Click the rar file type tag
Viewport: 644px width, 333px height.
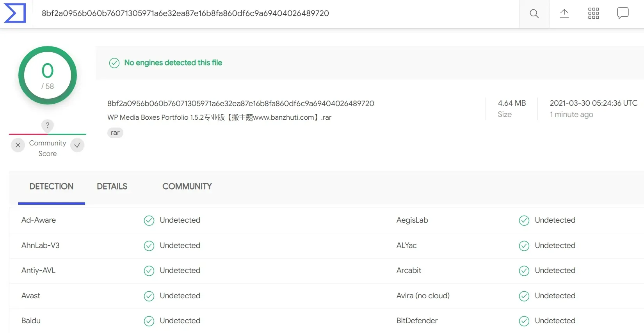[115, 133]
